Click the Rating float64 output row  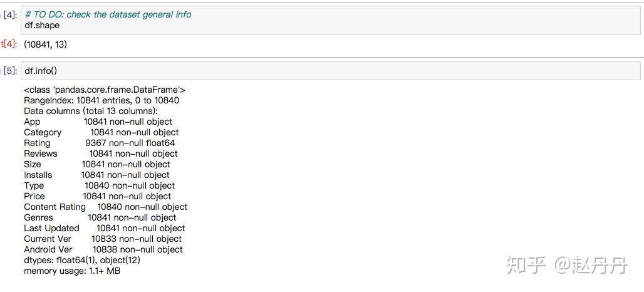click(x=100, y=143)
